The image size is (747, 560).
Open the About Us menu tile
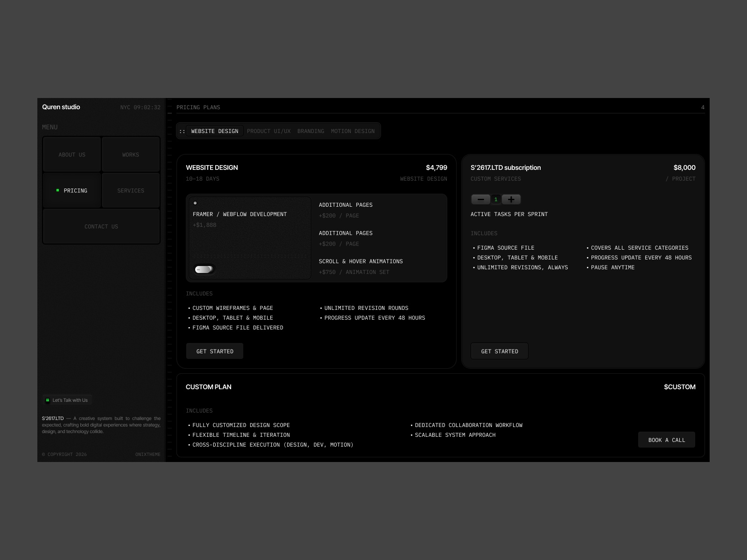click(72, 154)
